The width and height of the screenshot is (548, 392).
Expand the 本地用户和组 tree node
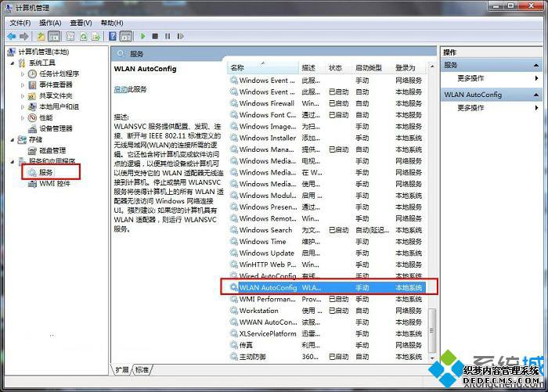coord(23,106)
